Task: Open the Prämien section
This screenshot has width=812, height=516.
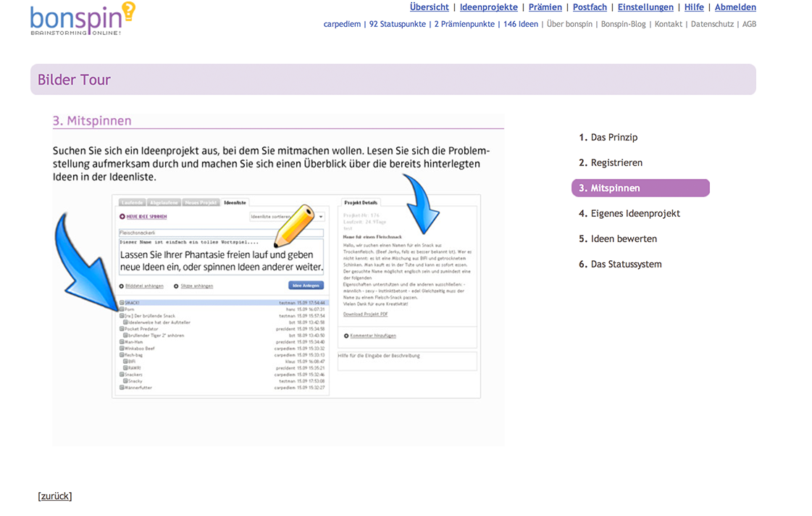Action: 545,7
